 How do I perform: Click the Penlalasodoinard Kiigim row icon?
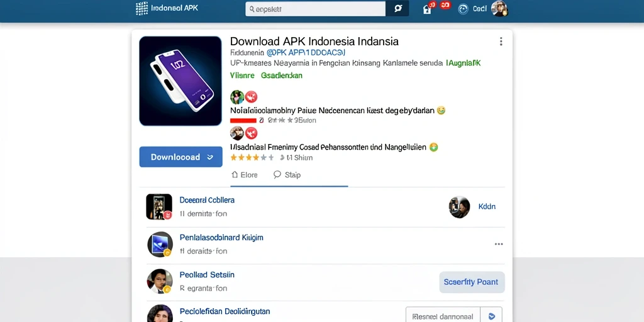click(160, 245)
